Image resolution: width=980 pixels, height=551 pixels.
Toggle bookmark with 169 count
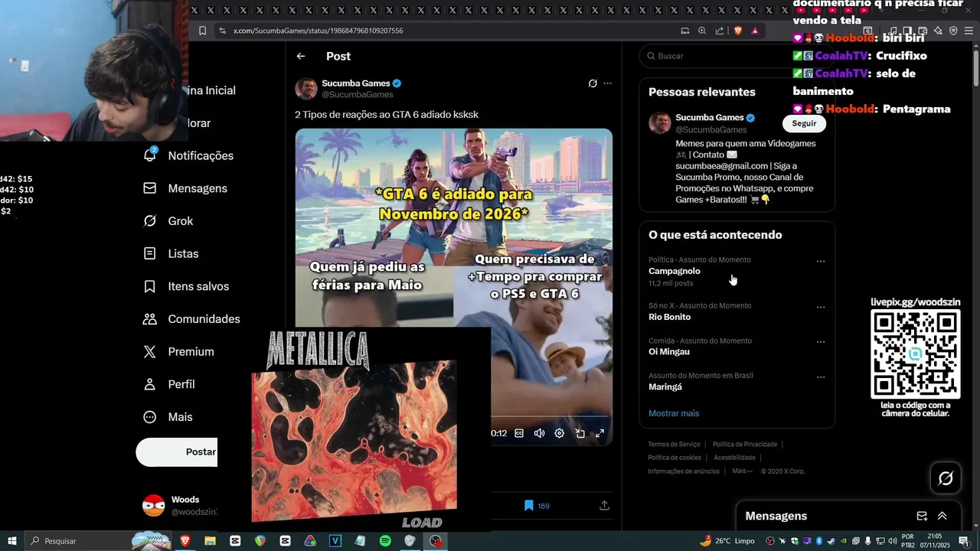point(537,506)
